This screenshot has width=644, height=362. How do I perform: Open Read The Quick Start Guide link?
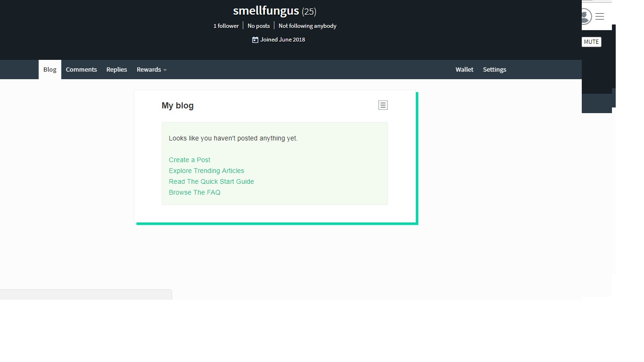click(211, 181)
